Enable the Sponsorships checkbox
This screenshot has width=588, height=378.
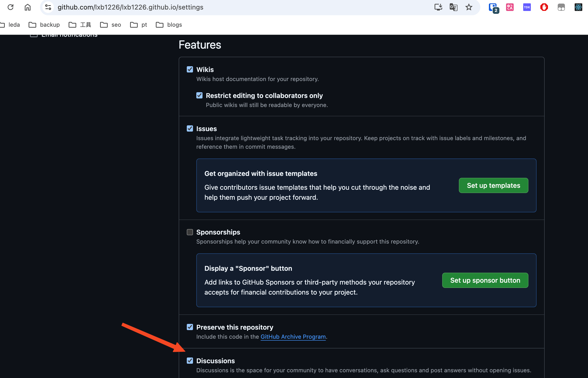[x=190, y=232]
